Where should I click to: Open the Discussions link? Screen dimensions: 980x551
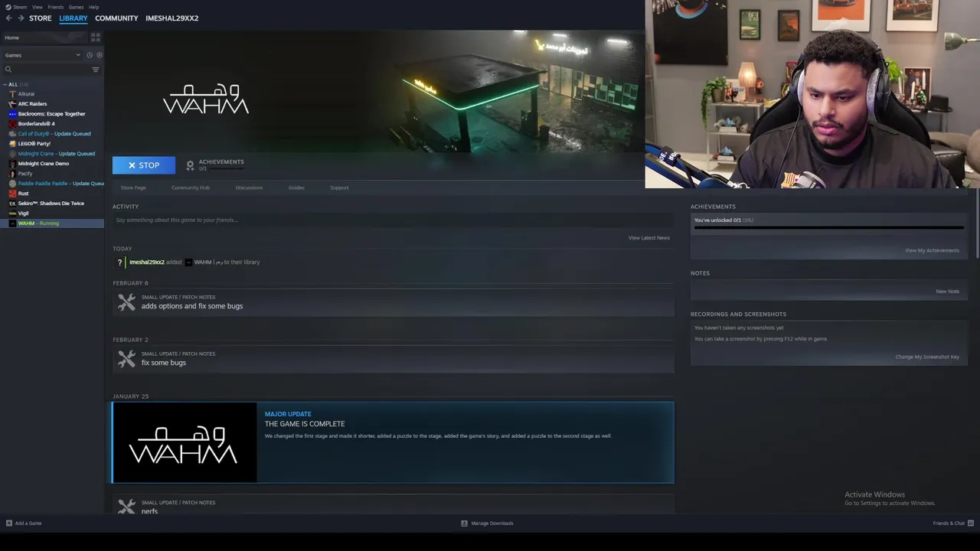249,187
